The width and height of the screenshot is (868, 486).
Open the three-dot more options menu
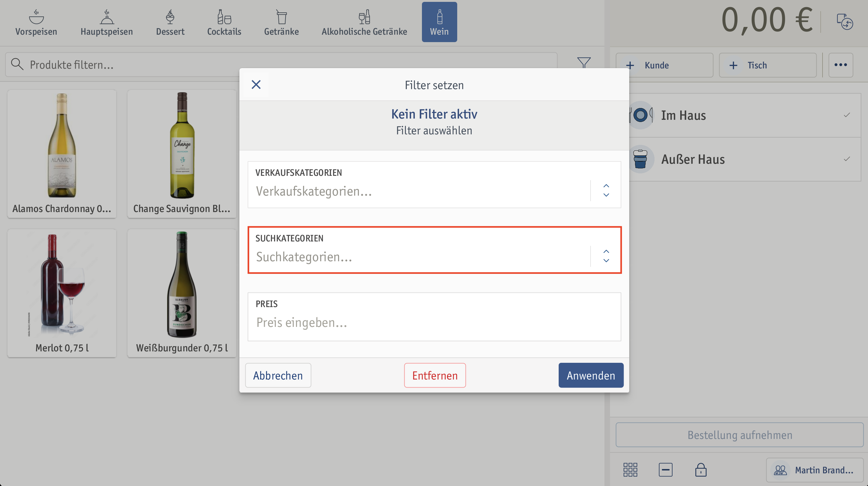click(x=840, y=65)
